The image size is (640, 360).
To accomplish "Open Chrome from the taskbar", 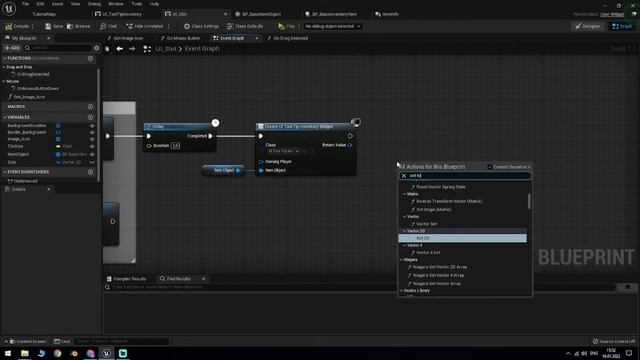I will [x=57, y=353].
